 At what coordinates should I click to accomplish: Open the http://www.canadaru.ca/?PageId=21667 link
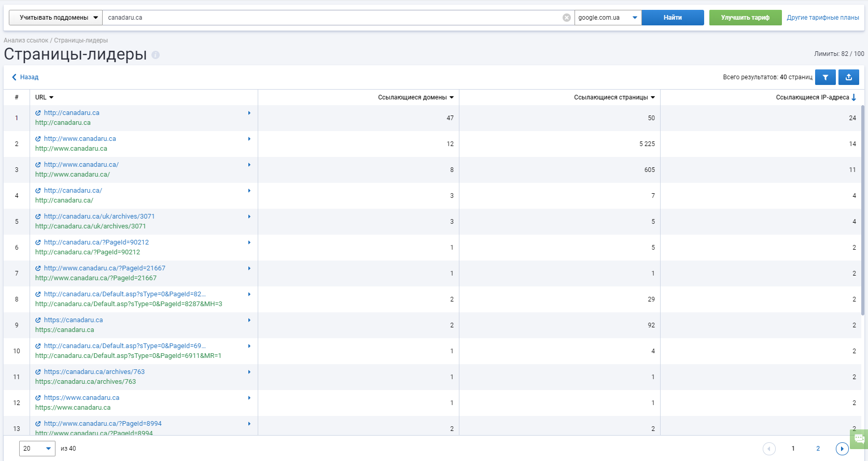(105, 268)
